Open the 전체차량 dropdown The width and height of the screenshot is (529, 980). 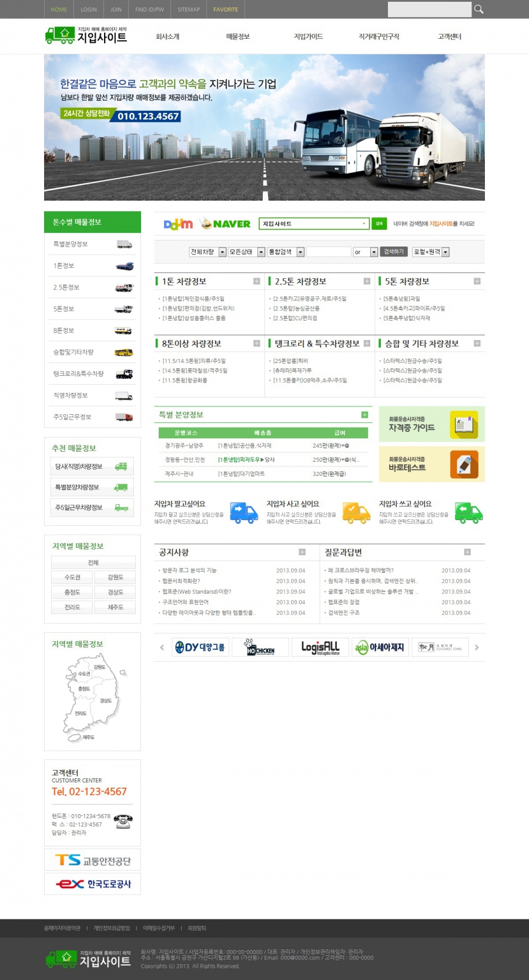point(207,252)
